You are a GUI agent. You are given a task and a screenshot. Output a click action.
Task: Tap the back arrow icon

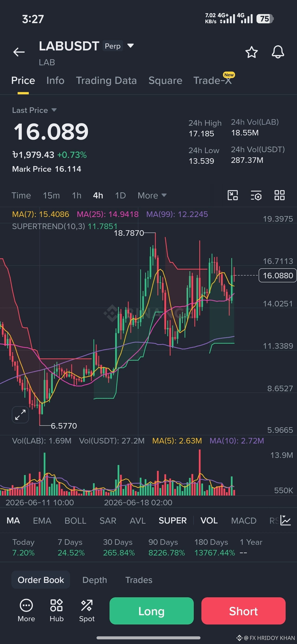(x=19, y=52)
